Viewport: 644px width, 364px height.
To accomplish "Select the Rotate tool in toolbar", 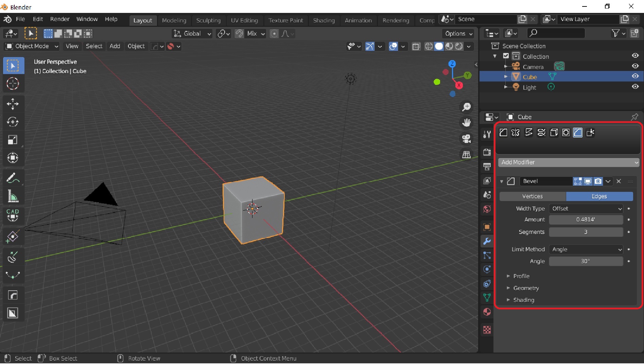I will pos(13,122).
